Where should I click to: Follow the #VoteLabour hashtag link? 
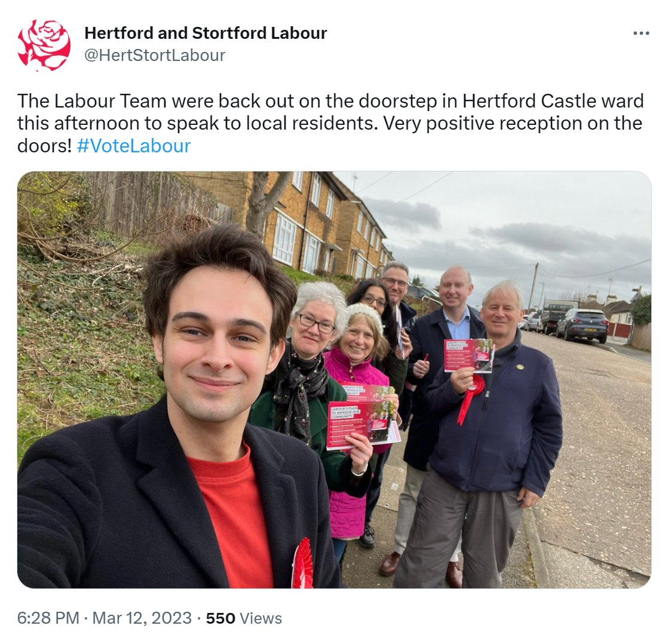pyautogui.click(x=134, y=146)
